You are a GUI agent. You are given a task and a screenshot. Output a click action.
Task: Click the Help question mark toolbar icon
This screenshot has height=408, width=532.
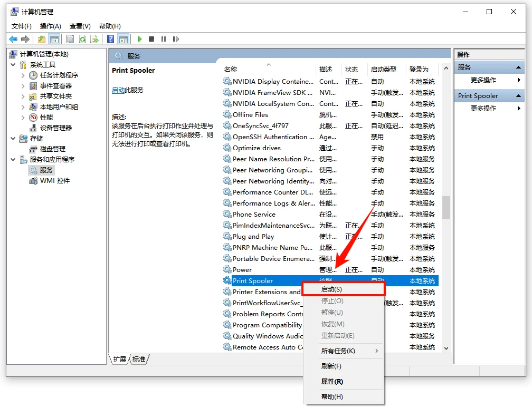(x=111, y=40)
